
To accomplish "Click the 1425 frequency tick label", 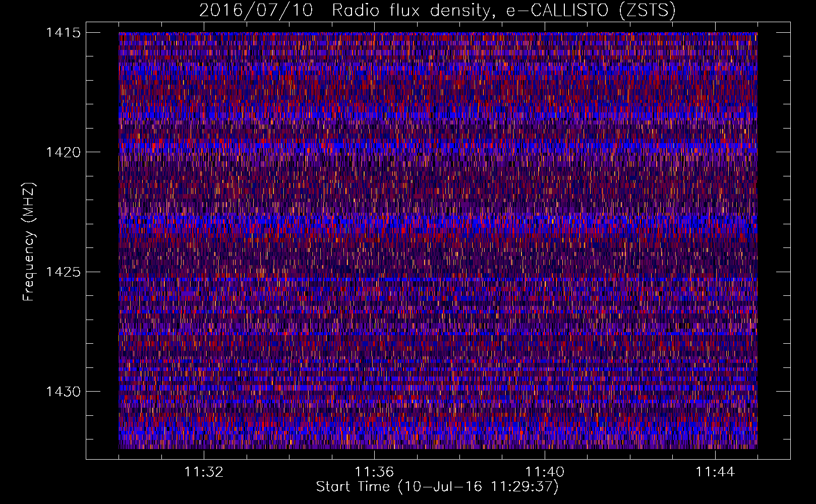I will 63,272.
